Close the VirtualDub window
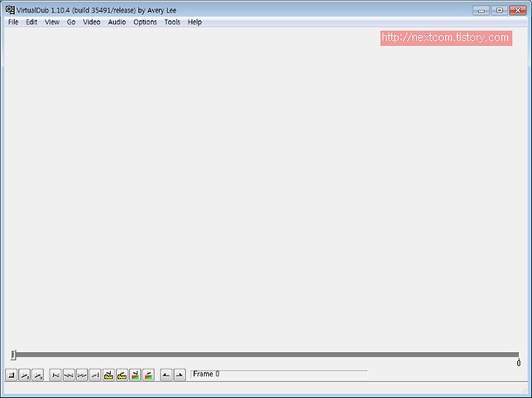The image size is (532, 398). click(518, 10)
